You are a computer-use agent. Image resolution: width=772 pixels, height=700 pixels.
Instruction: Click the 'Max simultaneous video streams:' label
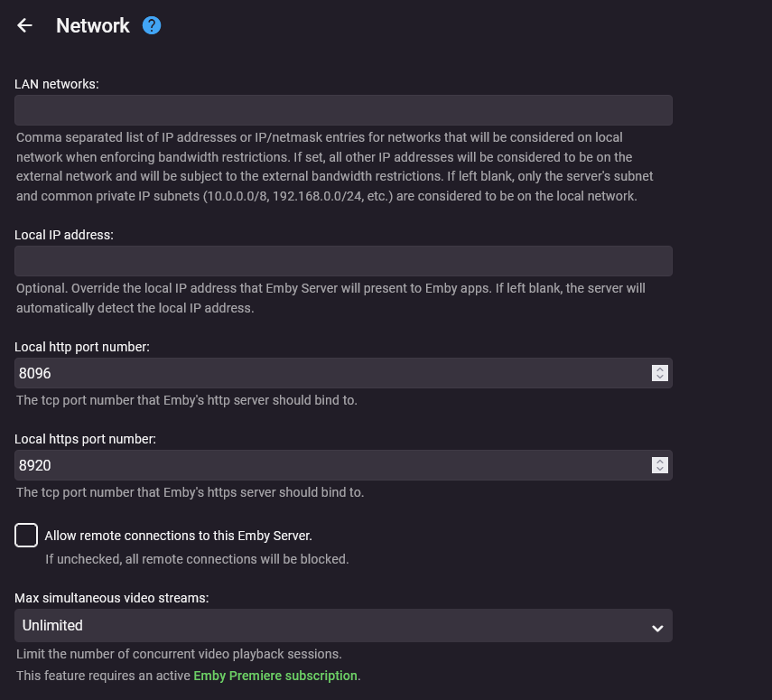coord(113,598)
